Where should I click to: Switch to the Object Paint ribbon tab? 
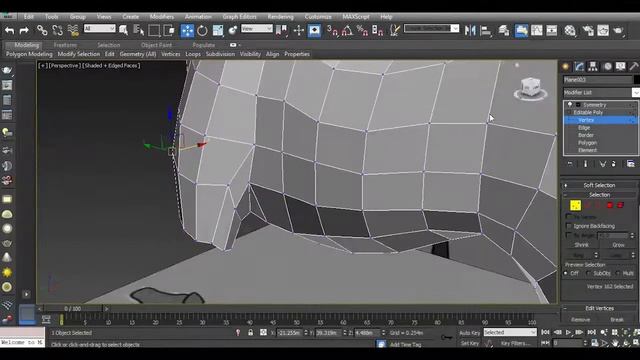156,45
